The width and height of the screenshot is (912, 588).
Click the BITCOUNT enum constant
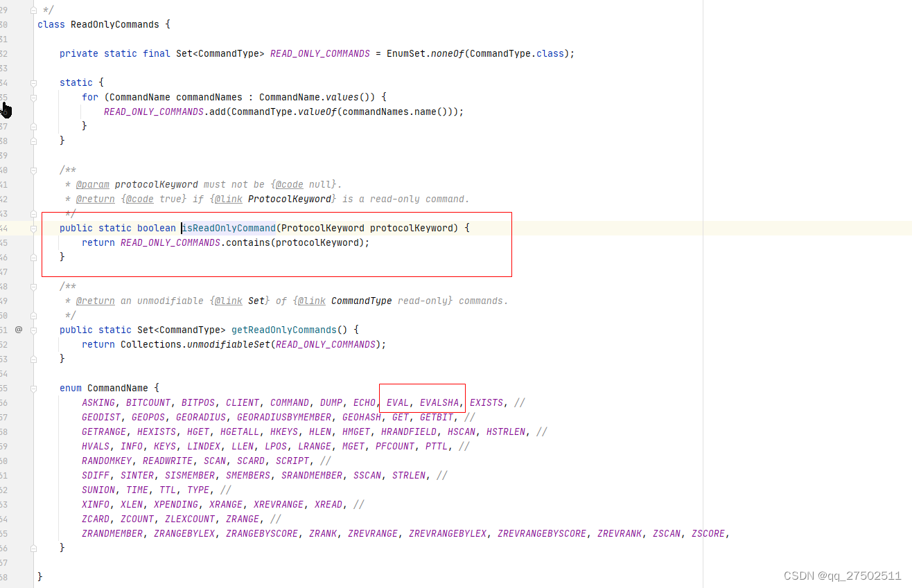pyautogui.click(x=148, y=402)
